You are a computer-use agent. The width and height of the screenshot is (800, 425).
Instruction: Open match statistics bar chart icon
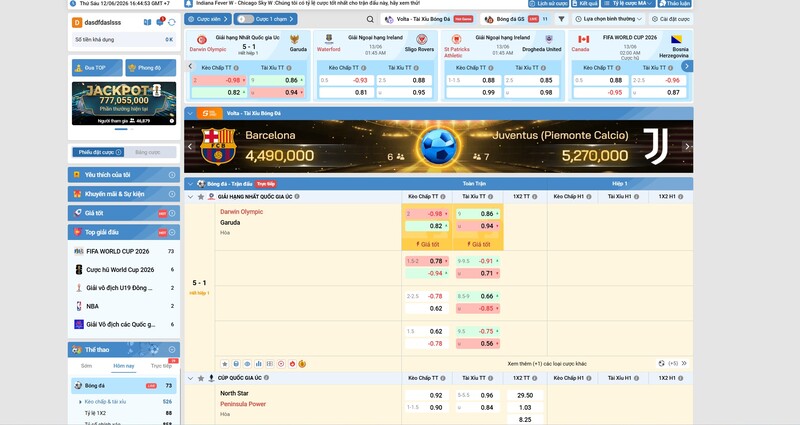tap(259, 364)
